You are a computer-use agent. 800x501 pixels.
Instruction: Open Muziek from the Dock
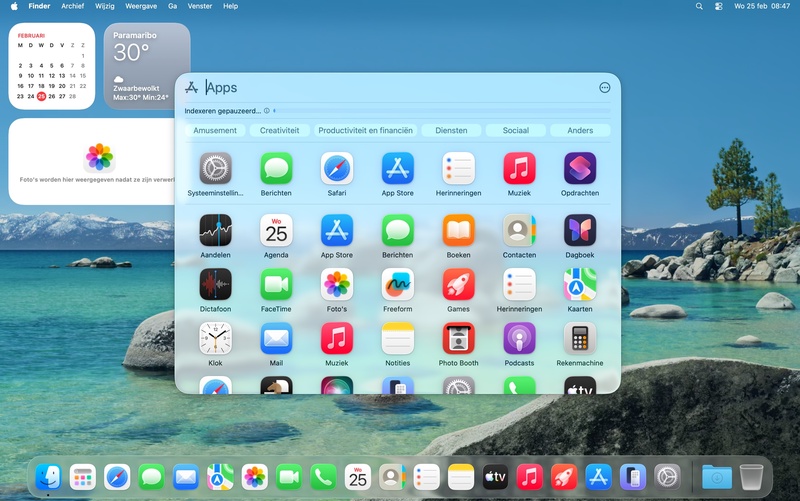(x=530, y=478)
